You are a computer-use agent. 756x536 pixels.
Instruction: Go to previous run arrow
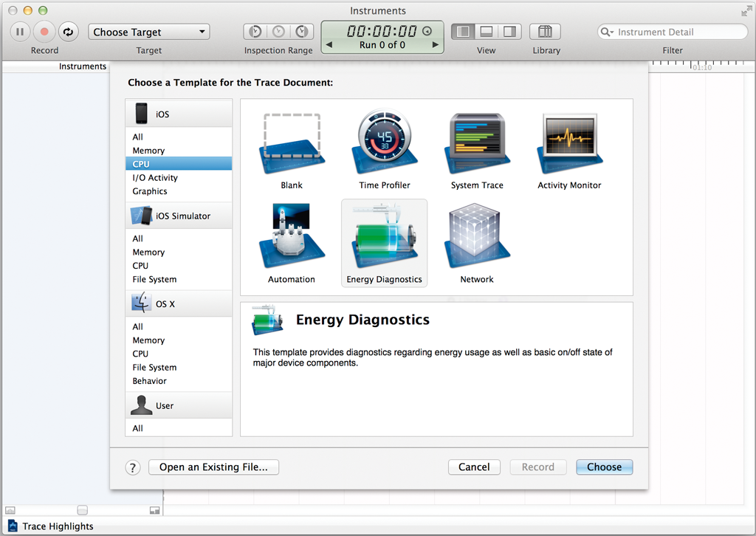pyautogui.click(x=329, y=45)
